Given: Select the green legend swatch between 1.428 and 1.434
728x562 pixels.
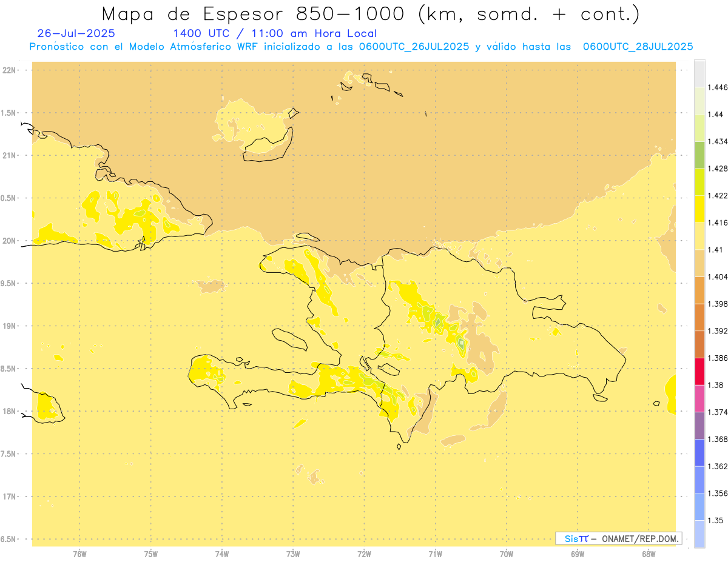Looking at the screenshot, I should click(699, 155).
